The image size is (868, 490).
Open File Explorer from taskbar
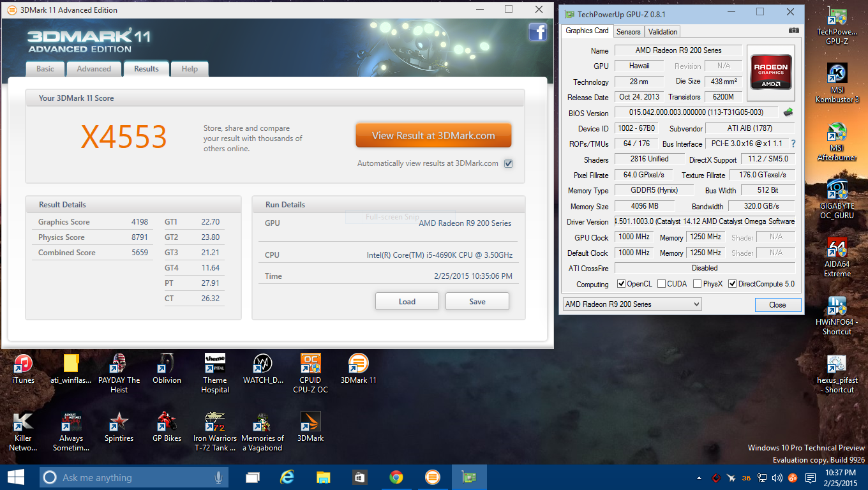(324, 477)
